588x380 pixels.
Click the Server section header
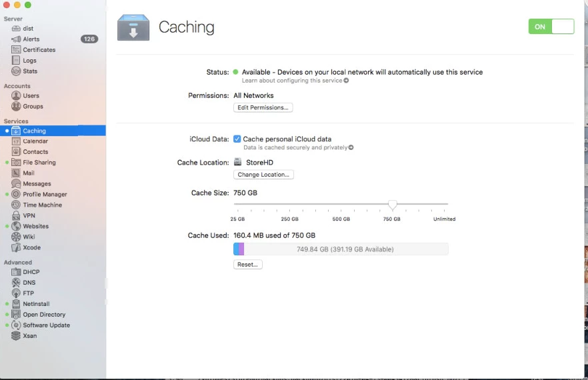pos(13,19)
